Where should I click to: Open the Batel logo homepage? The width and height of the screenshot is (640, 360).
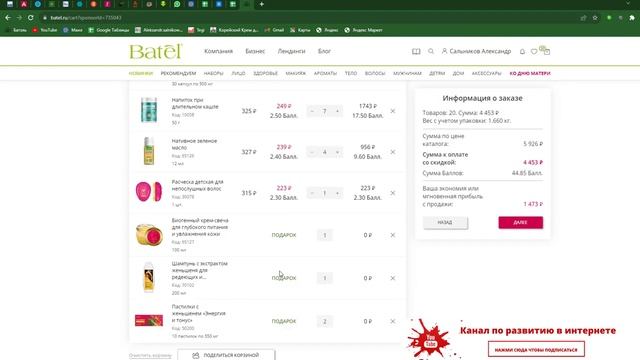(x=156, y=51)
